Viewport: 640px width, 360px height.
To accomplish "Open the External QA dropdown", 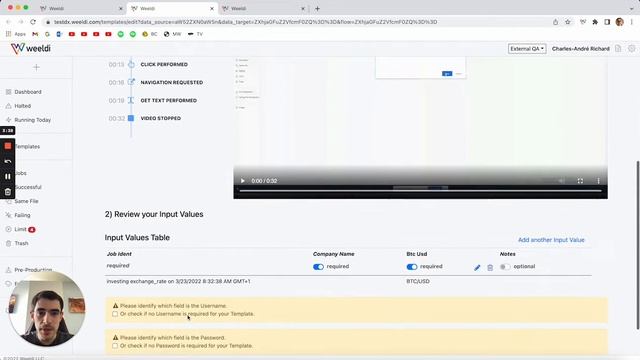I will (527, 49).
